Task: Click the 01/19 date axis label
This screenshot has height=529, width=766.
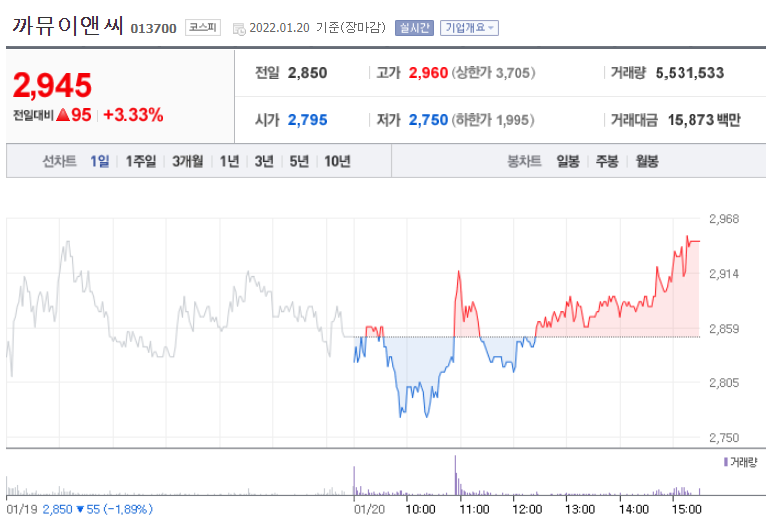Action: (22, 509)
